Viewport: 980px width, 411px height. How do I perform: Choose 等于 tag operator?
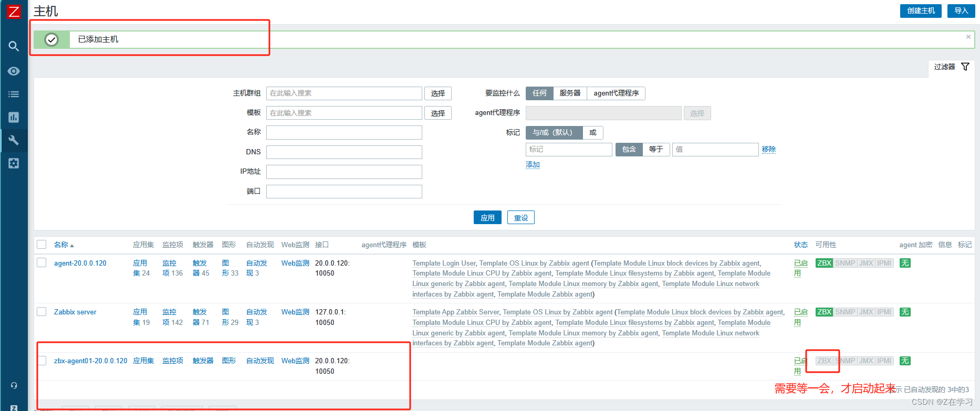[x=656, y=149]
